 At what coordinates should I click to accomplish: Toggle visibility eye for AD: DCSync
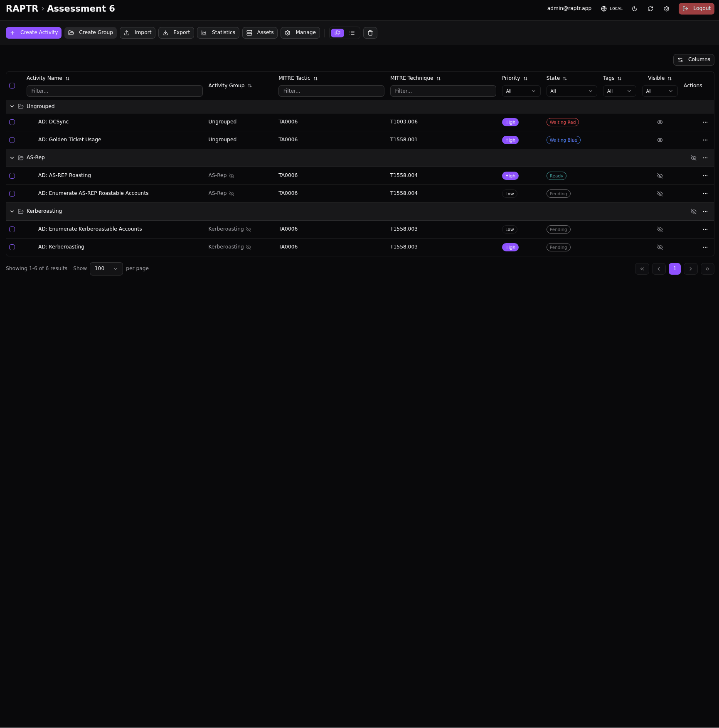pyautogui.click(x=660, y=122)
